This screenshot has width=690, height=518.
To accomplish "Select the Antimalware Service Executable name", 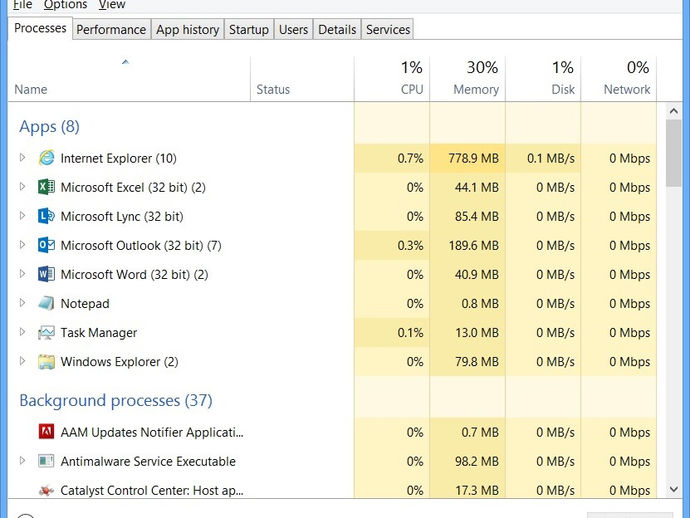I will (x=148, y=461).
